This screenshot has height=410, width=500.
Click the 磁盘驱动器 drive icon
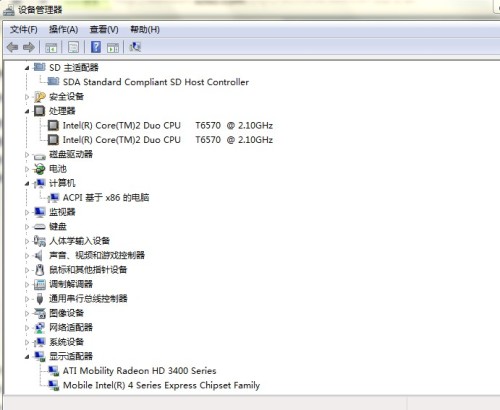coord(40,156)
